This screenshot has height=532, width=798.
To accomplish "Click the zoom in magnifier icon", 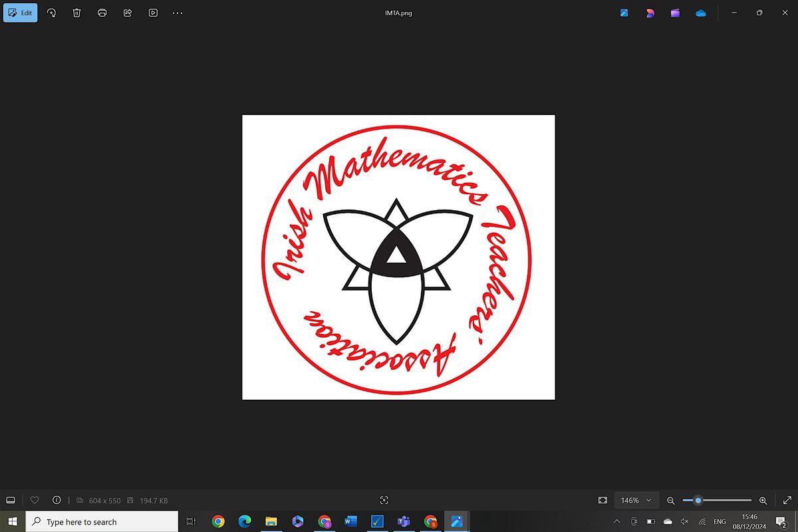I will (763, 500).
